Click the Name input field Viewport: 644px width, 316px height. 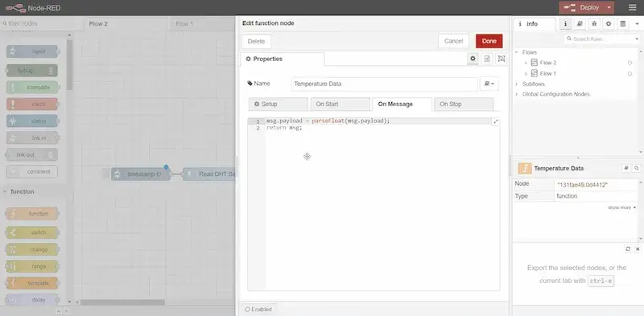click(385, 84)
